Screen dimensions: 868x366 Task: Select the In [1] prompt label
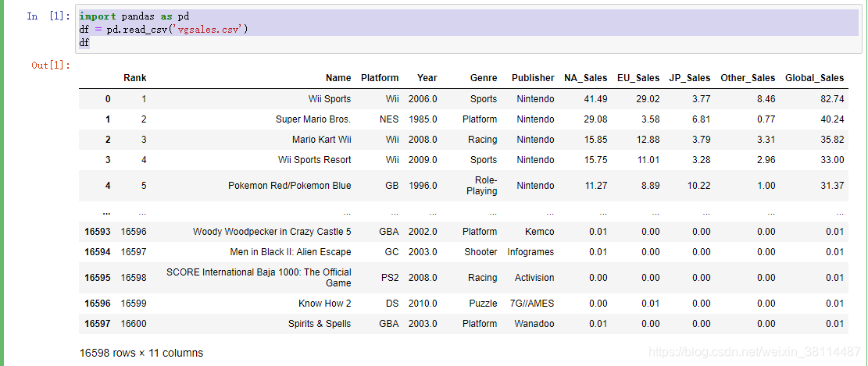[x=48, y=16]
